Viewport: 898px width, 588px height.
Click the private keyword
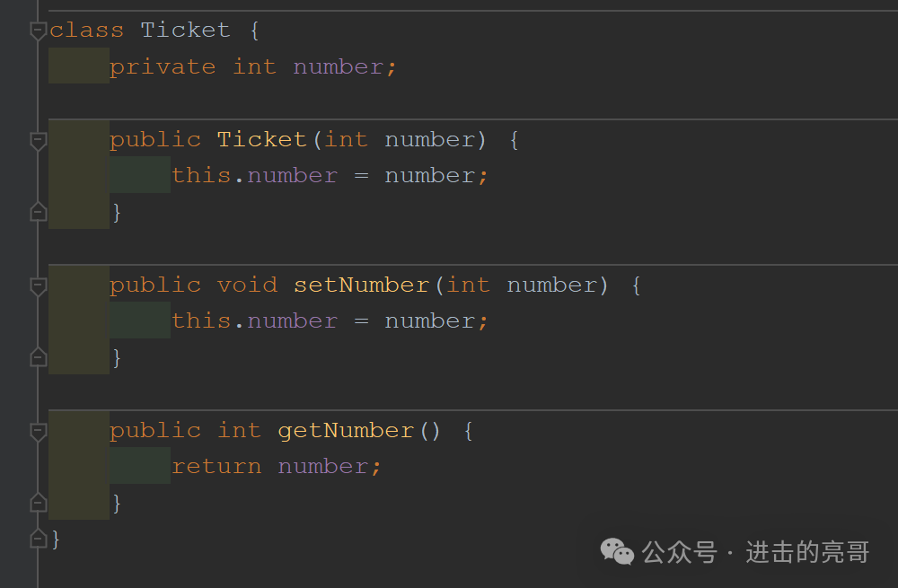(163, 68)
